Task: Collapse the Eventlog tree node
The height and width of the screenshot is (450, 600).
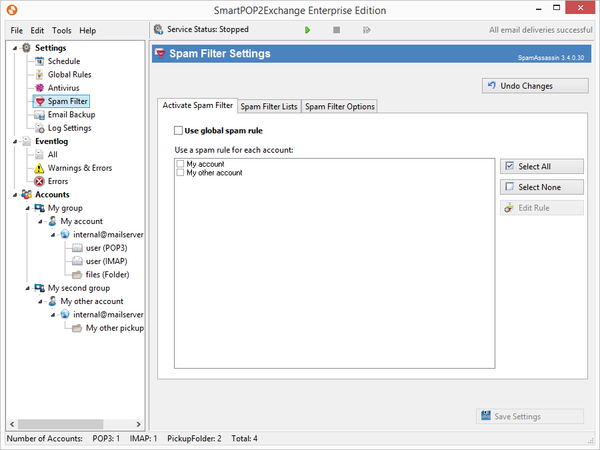Action: [x=13, y=142]
